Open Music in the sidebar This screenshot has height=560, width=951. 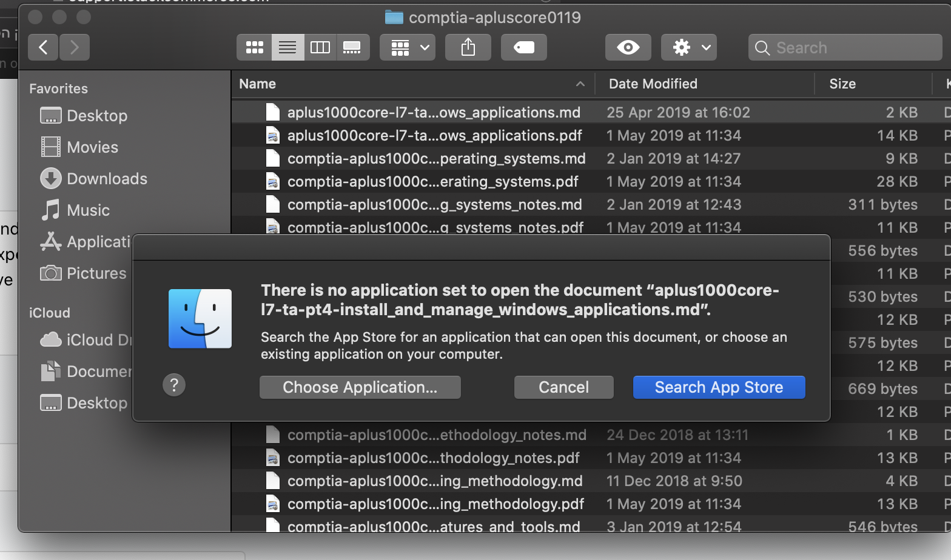click(75, 210)
